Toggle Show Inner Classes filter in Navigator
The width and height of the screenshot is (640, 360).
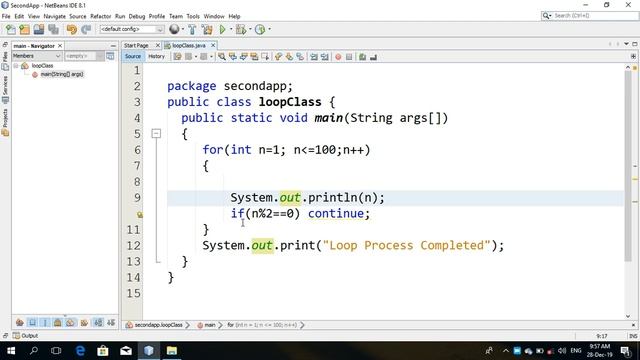[70, 322]
